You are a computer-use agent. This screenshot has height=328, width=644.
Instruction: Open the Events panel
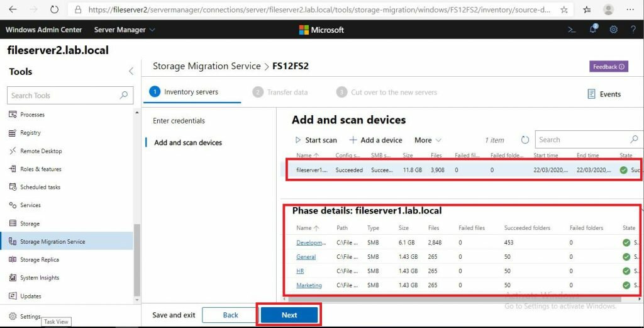point(604,94)
